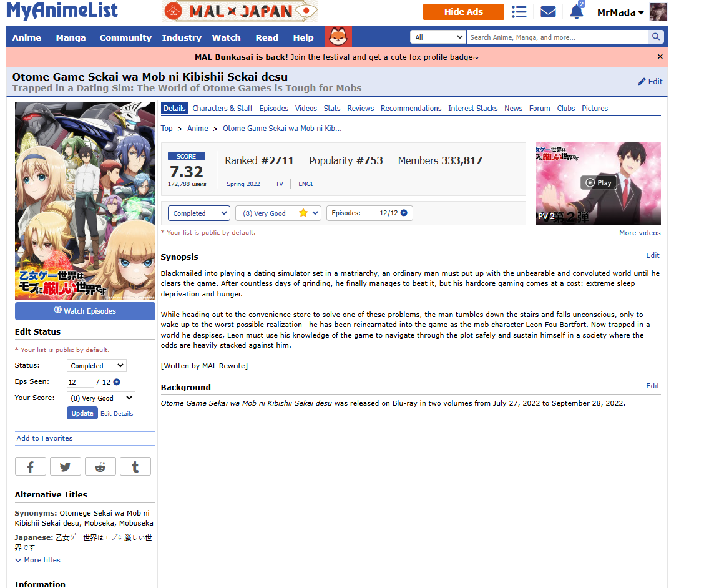The image size is (714, 588).
Task: Open the All search category dropdown
Action: 438,37
